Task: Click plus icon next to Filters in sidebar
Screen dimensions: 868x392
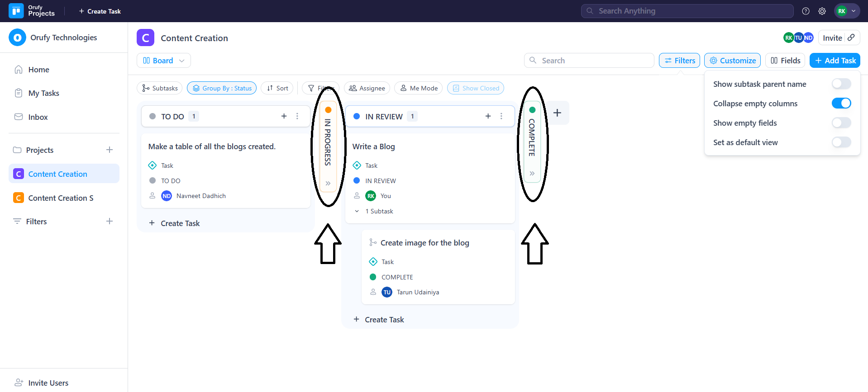Action: click(x=110, y=221)
